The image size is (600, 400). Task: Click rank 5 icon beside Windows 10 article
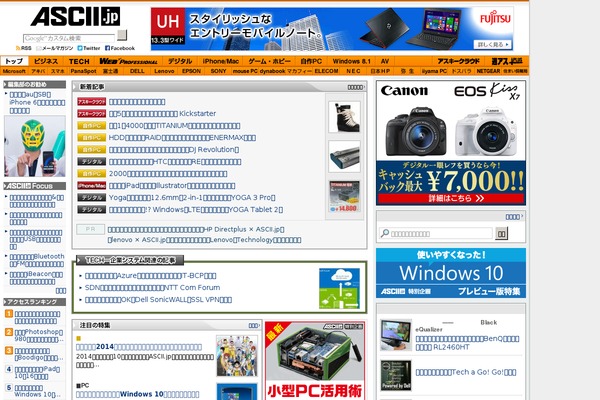pos(9,388)
